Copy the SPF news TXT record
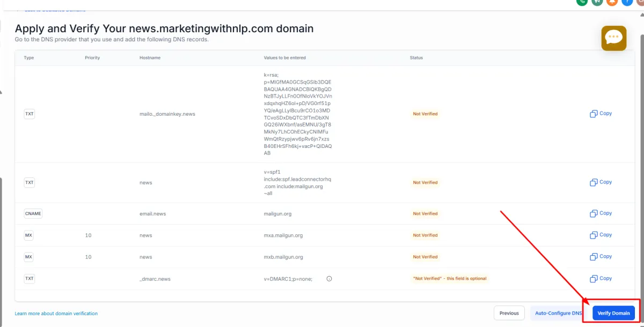644x327 pixels. pos(601,182)
